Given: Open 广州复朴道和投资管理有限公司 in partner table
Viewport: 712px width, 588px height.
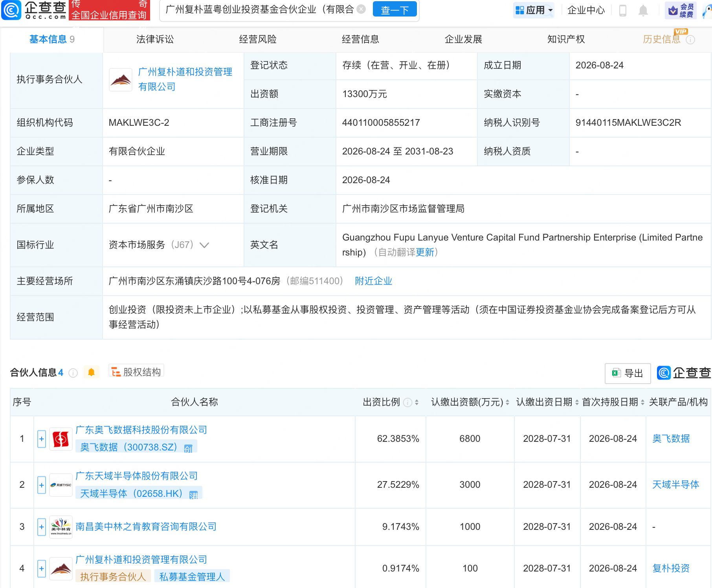Looking at the screenshot, I should coord(141,560).
